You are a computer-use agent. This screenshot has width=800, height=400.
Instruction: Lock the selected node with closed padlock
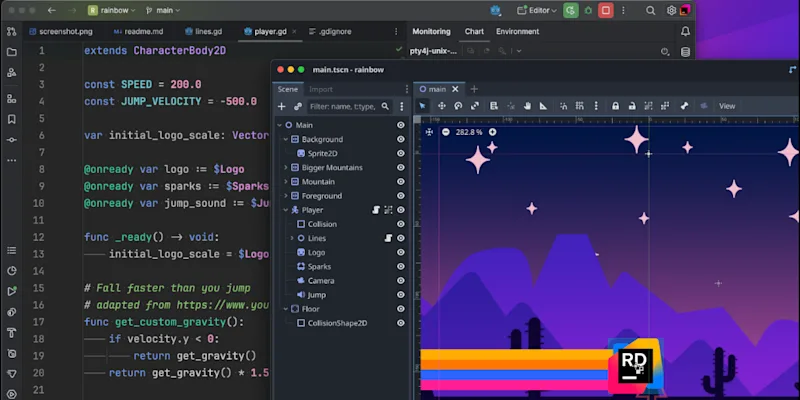[615, 106]
